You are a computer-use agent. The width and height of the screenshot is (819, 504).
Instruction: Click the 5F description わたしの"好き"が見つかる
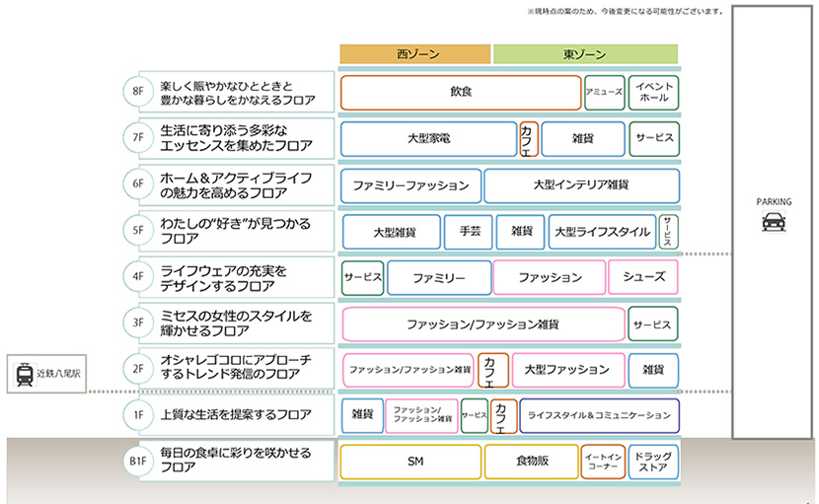(235, 224)
